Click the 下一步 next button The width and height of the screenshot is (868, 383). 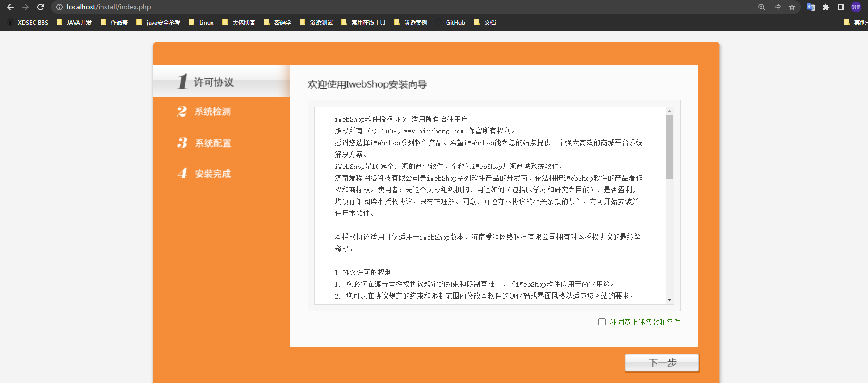(x=662, y=363)
